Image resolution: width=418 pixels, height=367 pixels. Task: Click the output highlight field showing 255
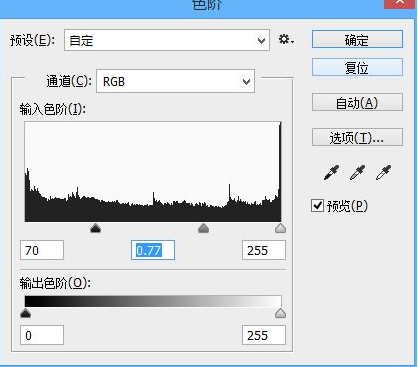pos(264,335)
